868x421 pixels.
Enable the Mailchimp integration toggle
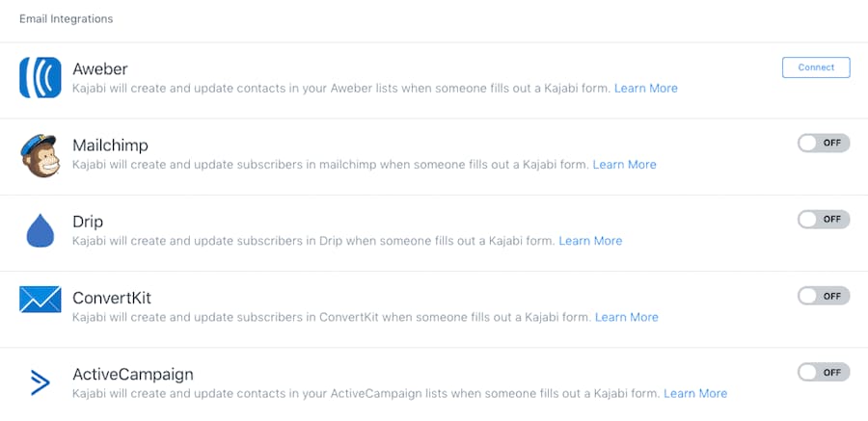(x=824, y=143)
